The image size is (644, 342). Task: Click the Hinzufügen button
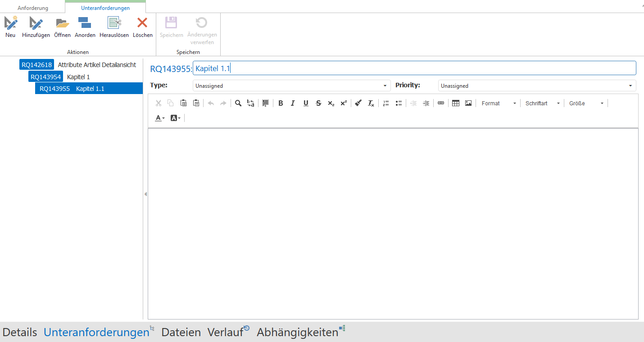[x=36, y=23]
